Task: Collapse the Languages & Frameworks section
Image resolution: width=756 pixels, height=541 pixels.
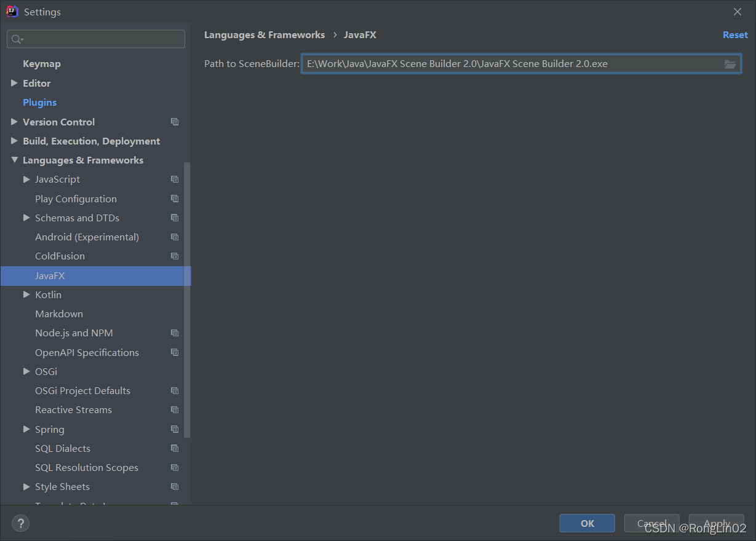Action: pos(14,160)
